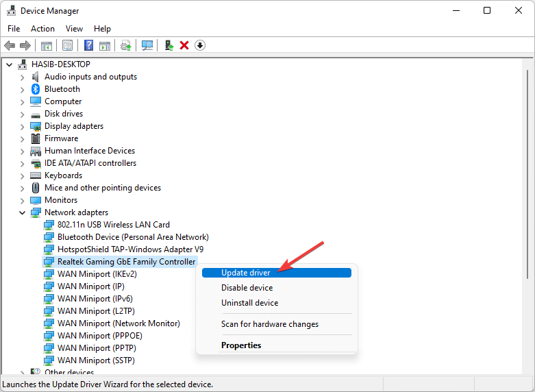Collapse the HASIB-DESKTOP root node
535x392 pixels.
10,64
